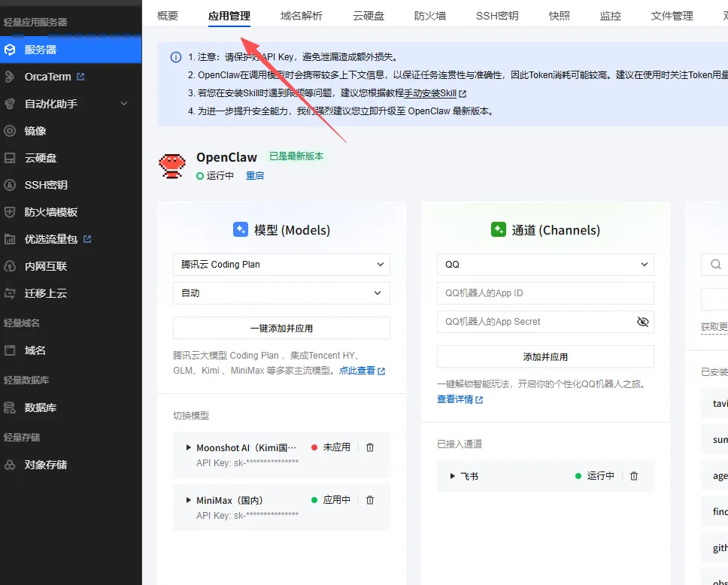Switch to the SSH密钥 tab
728x585 pixels.
pyautogui.click(x=497, y=16)
